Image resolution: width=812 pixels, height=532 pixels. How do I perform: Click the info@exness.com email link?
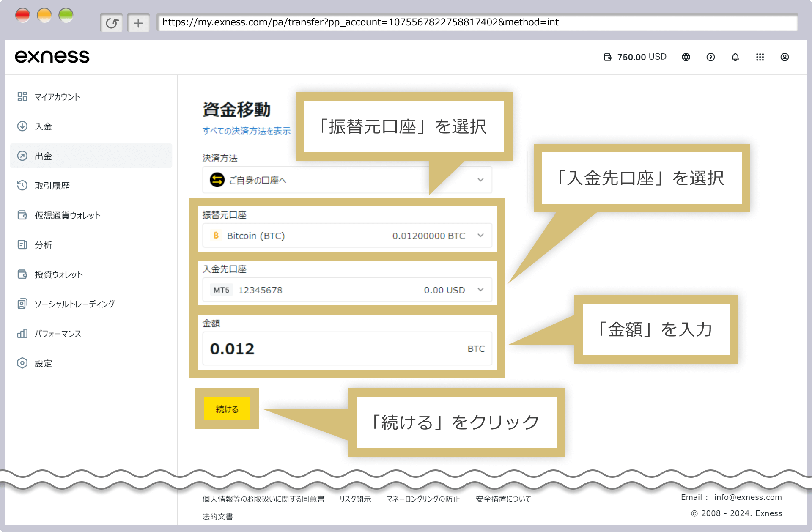748,497
